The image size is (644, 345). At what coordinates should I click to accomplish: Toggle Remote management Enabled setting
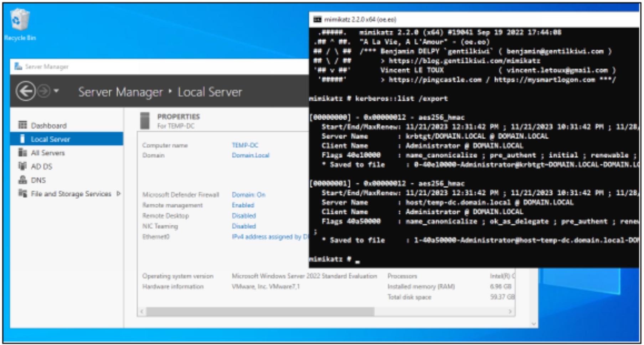(243, 205)
